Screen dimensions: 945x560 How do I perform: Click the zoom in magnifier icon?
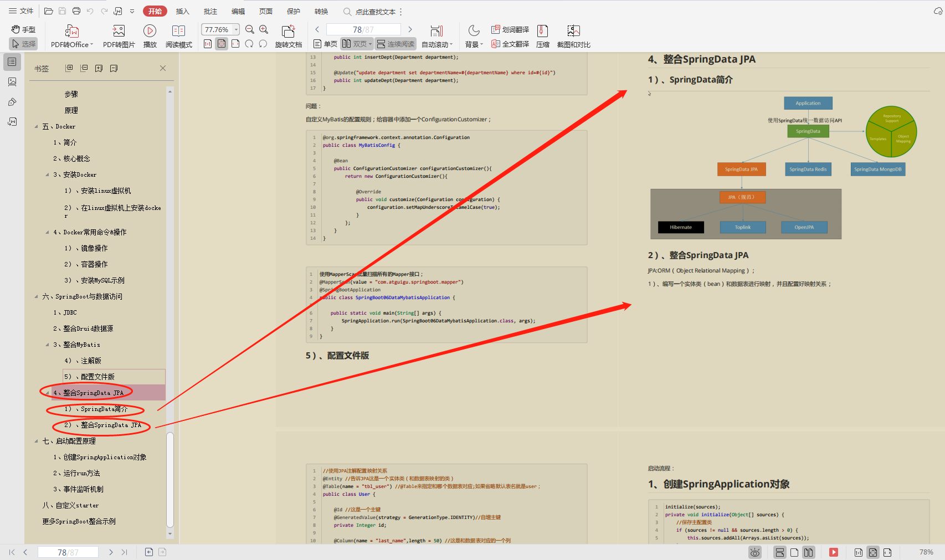click(264, 29)
